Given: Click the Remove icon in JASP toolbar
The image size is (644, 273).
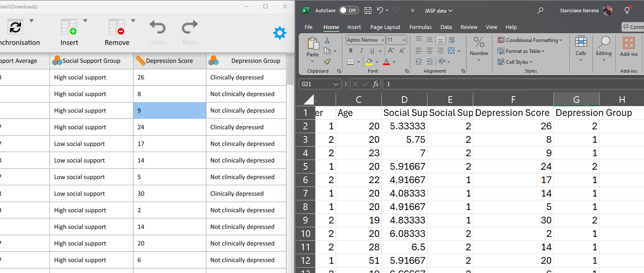Looking at the screenshot, I should coord(117,27).
